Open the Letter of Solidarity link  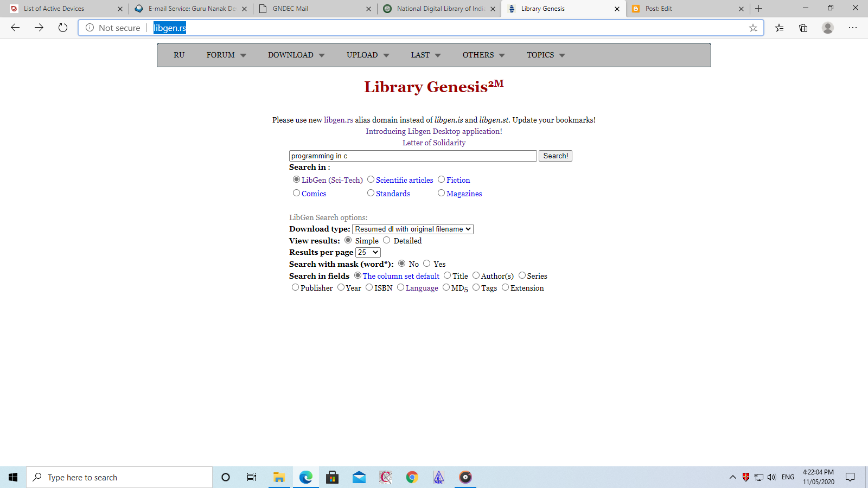[x=434, y=143]
